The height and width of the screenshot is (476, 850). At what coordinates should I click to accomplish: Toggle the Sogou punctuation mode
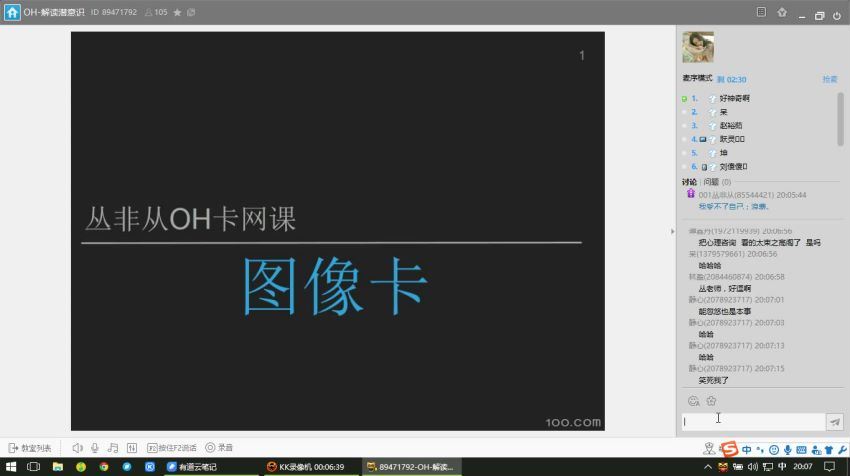click(760, 450)
